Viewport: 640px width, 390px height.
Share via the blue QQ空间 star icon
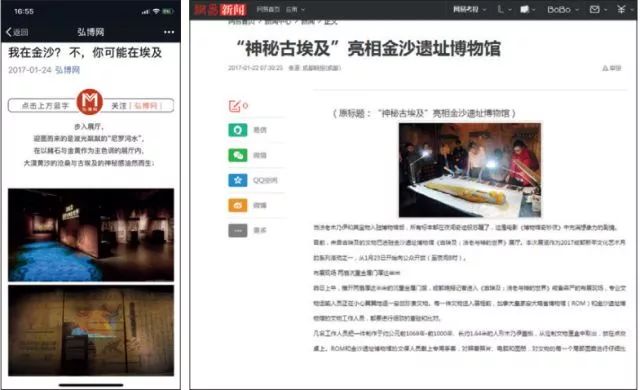(238, 180)
